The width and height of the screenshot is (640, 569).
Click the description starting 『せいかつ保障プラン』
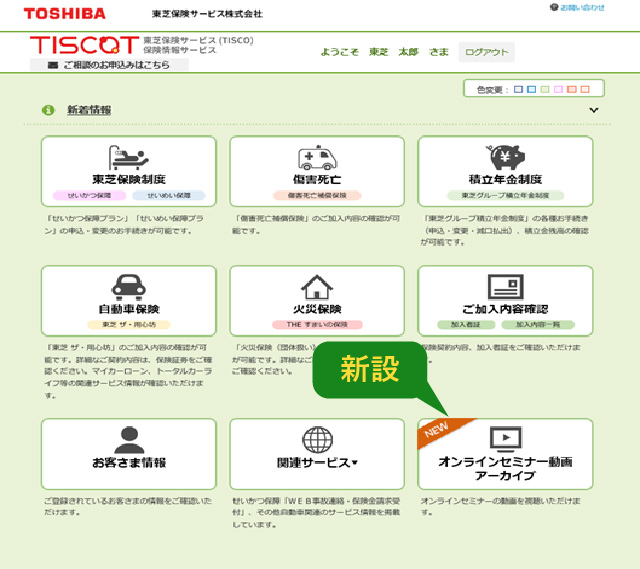(x=124, y=224)
